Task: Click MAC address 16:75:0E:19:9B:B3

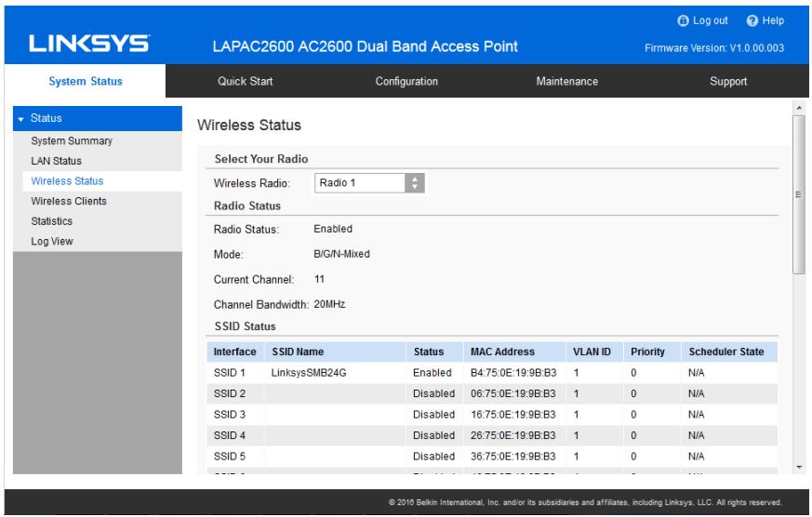Action: tap(513, 415)
